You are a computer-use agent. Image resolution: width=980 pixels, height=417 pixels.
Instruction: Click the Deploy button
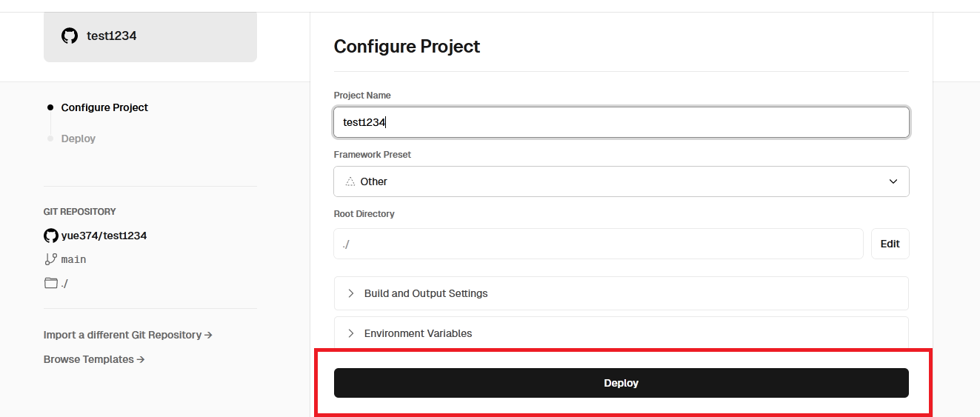pos(621,383)
